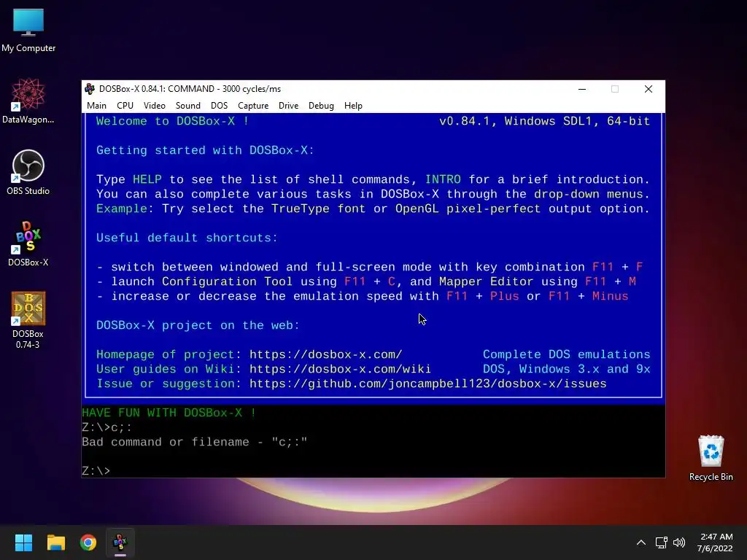747x560 pixels.
Task: Click the version text 'v0.84.1, Windows SDL1, 64-bit'
Action: click(544, 121)
